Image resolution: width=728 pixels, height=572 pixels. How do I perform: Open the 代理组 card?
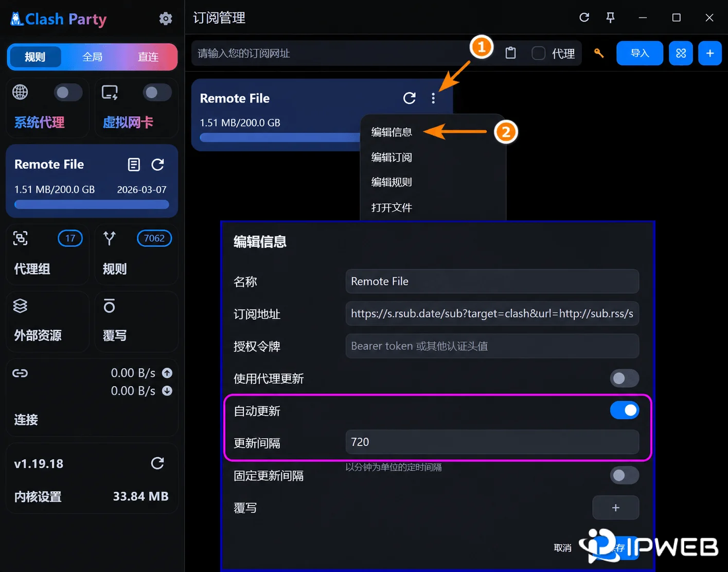coord(47,254)
